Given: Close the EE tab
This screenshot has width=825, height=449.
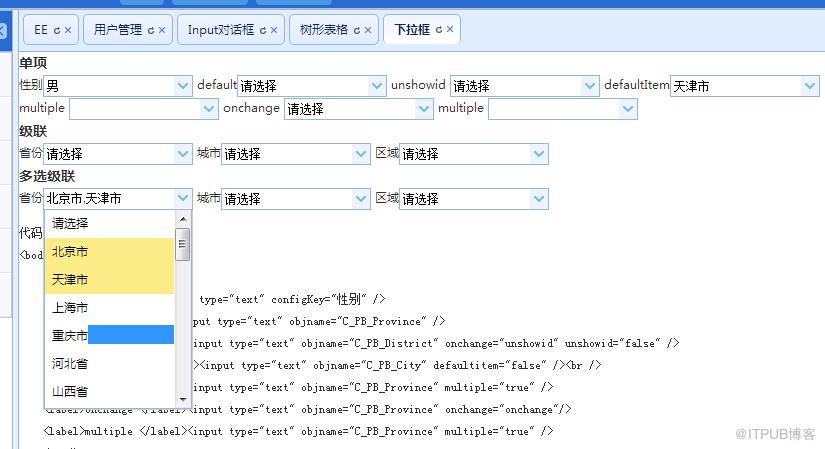Looking at the screenshot, I should click(x=68, y=30).
